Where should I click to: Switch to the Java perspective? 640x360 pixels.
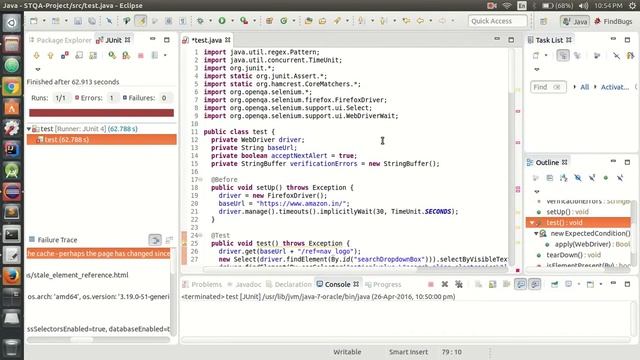tap(575, 21)
